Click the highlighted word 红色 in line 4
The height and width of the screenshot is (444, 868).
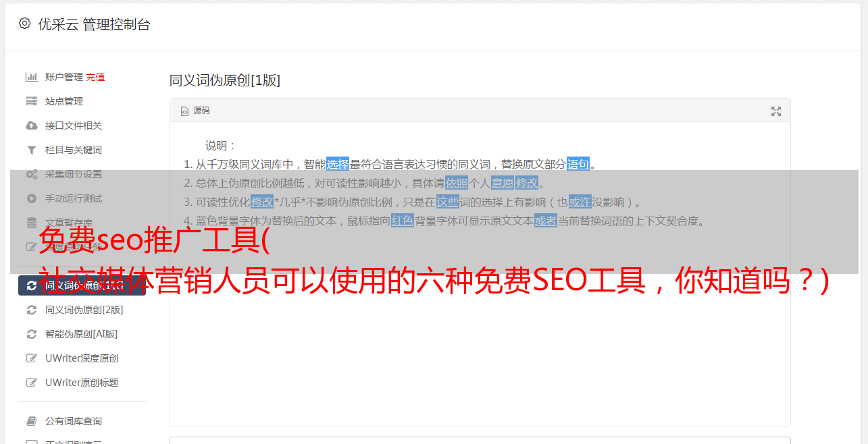403,221
